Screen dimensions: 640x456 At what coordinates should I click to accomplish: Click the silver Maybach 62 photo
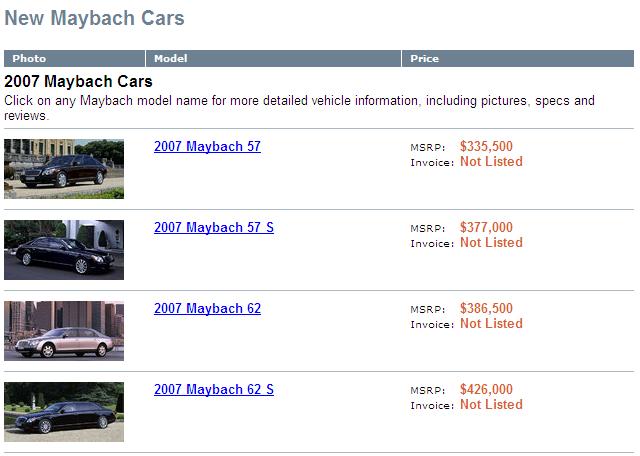click(64, 331)
